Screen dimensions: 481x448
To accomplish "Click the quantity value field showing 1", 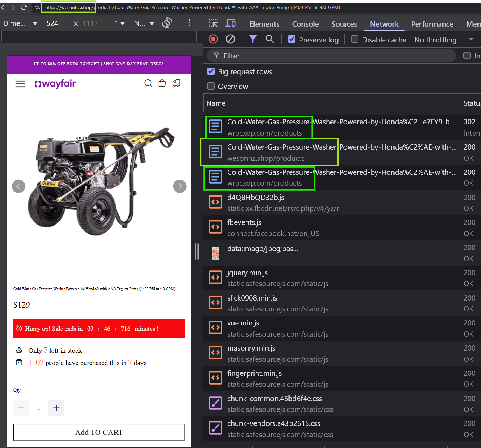I will [x=39, y=408].
